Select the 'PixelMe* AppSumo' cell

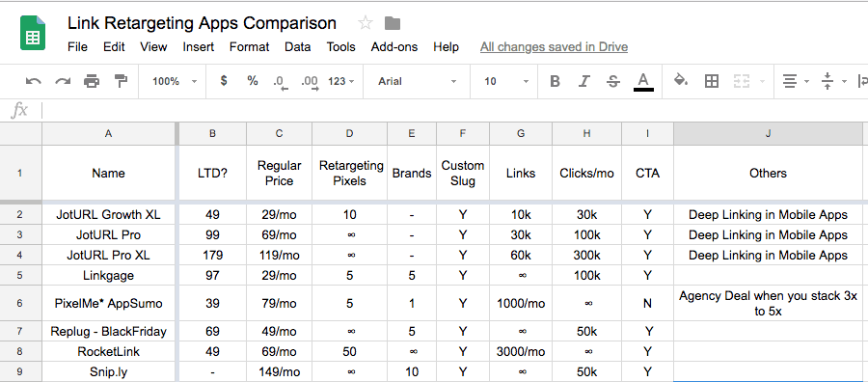coord(108,304)
